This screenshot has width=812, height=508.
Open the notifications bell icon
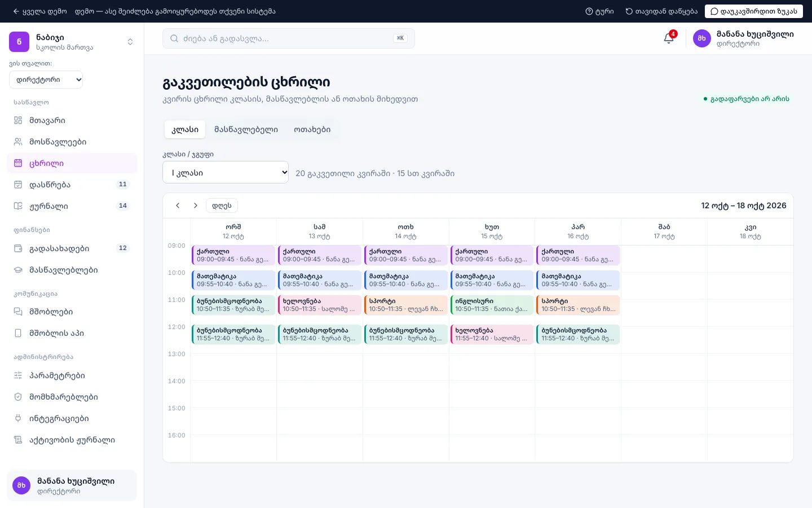click(x=669, y=38)
